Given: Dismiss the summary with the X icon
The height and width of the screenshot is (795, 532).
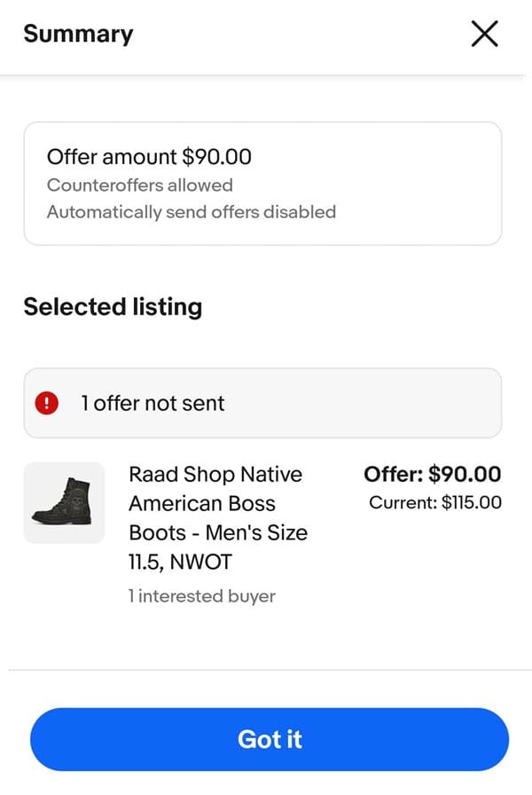Looking at the screenshot, I should point(484,33).
